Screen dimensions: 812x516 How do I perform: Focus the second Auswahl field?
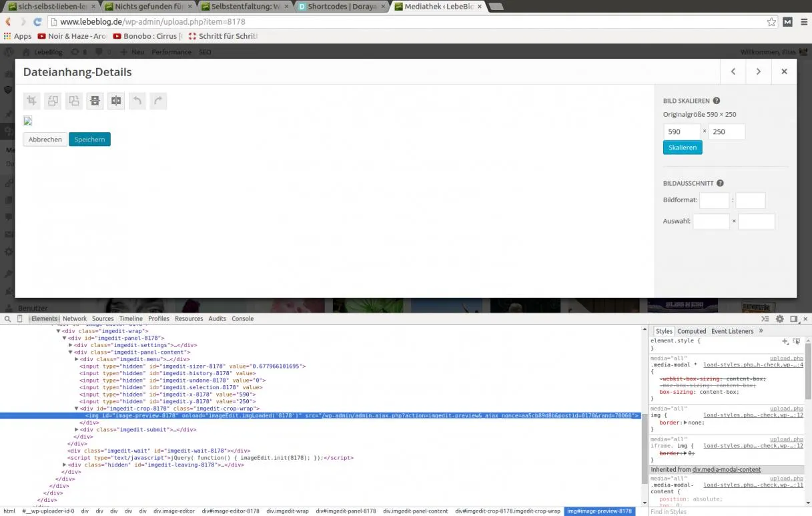[x=757, y=221]
